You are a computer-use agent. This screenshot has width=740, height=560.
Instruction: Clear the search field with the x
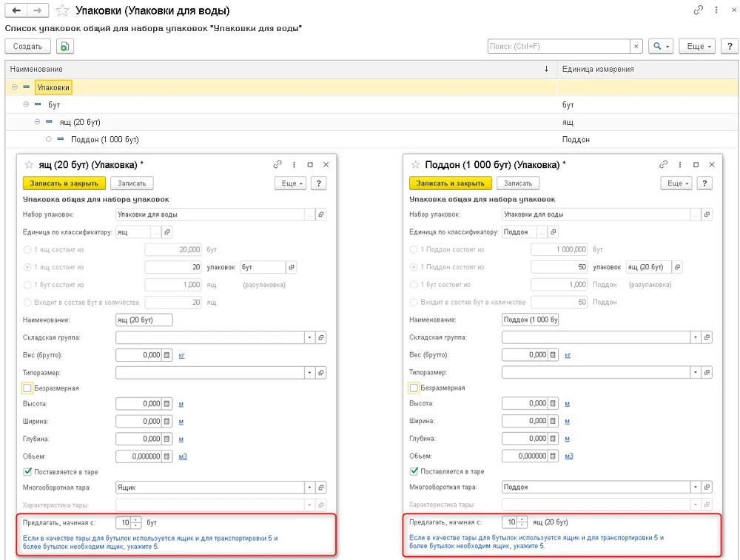[636, 46]
